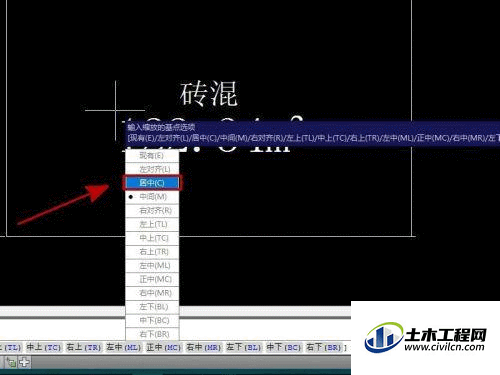The width and height of the screenshot is (500, 375).
Task: Select 右下(BR) in the popup list
Action: (x=152, y=334)
